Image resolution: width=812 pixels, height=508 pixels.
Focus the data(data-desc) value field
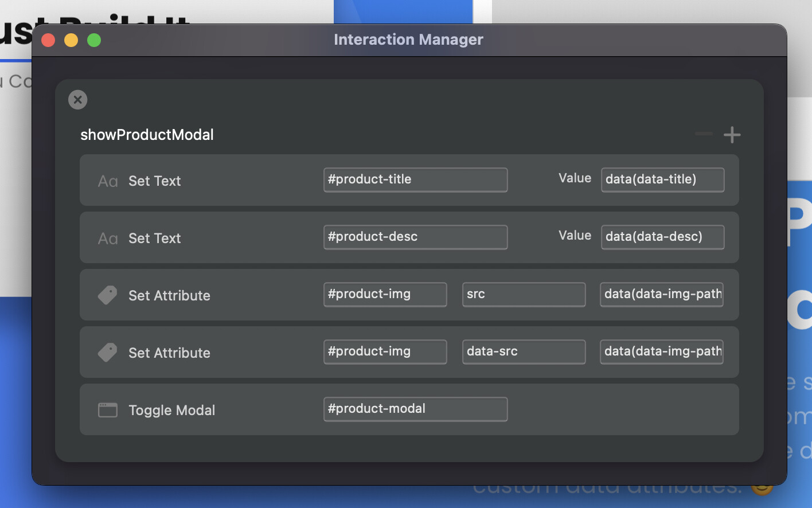[662, 237]
